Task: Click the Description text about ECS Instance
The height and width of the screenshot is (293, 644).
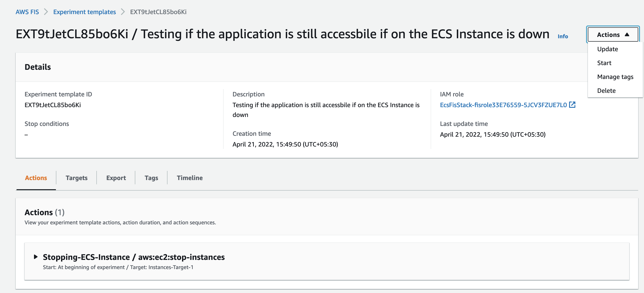Action: (326, 110)
